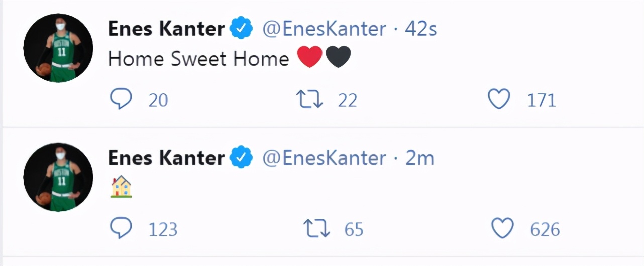Click the red heart emoji in the tweet
644x266 pixels.
click(x=309, y=58)
